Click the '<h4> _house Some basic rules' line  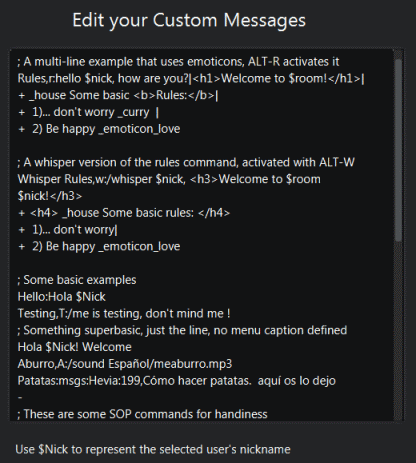coord(124,213)
